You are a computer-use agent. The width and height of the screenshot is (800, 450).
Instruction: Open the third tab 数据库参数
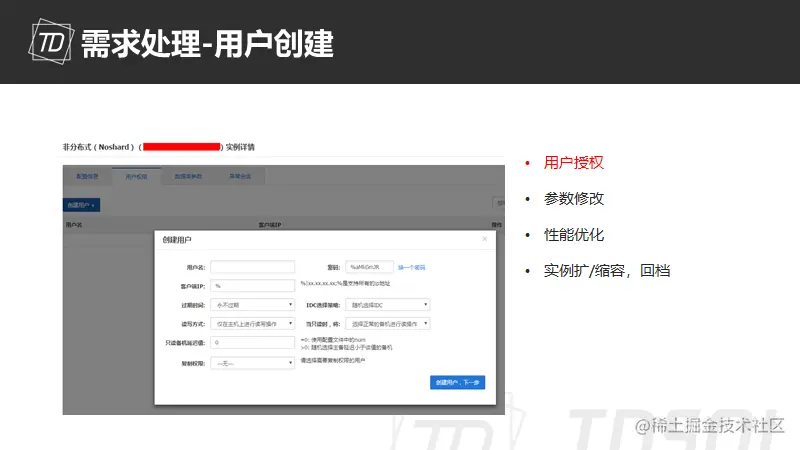[x=188, y=176]
